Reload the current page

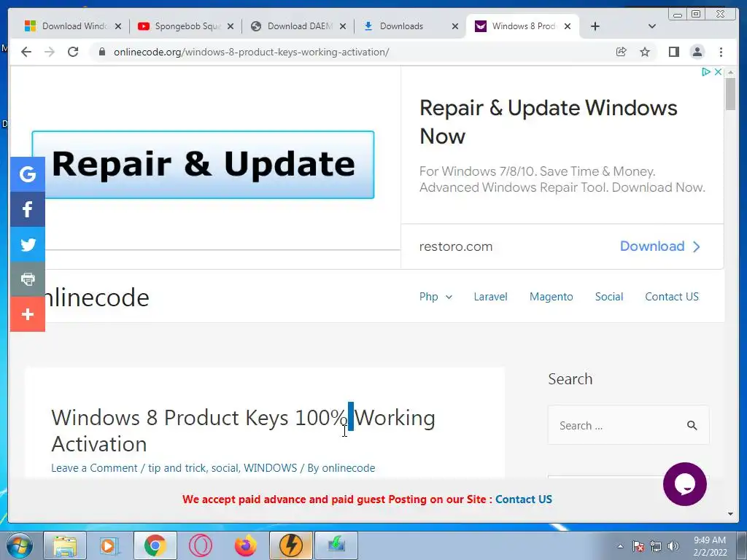coord(73,52)
